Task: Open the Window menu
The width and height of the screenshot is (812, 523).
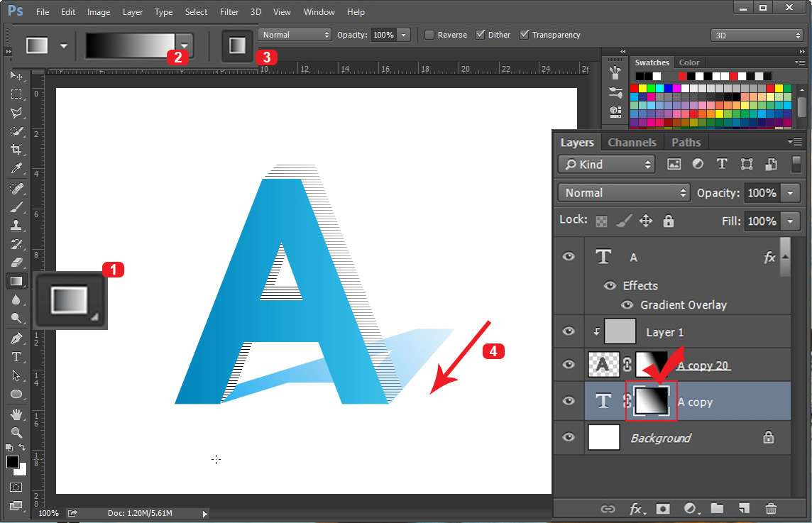Action: pos(319,11)
